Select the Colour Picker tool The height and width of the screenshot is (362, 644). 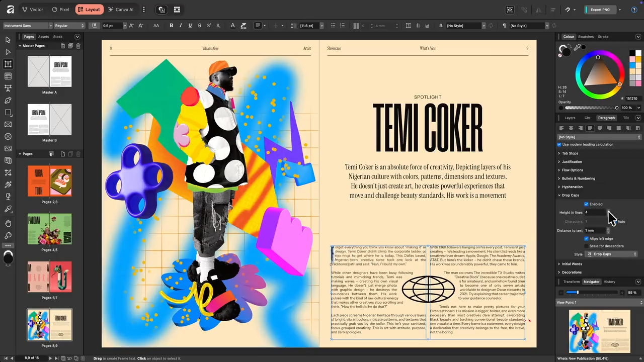[8, 210]
